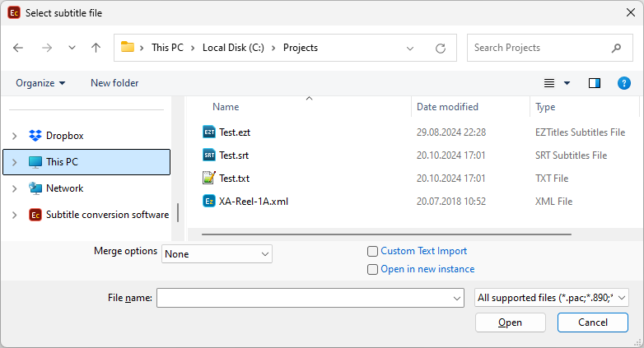
Task: Select the Test.srt file icon
Action: click(208, 155)
